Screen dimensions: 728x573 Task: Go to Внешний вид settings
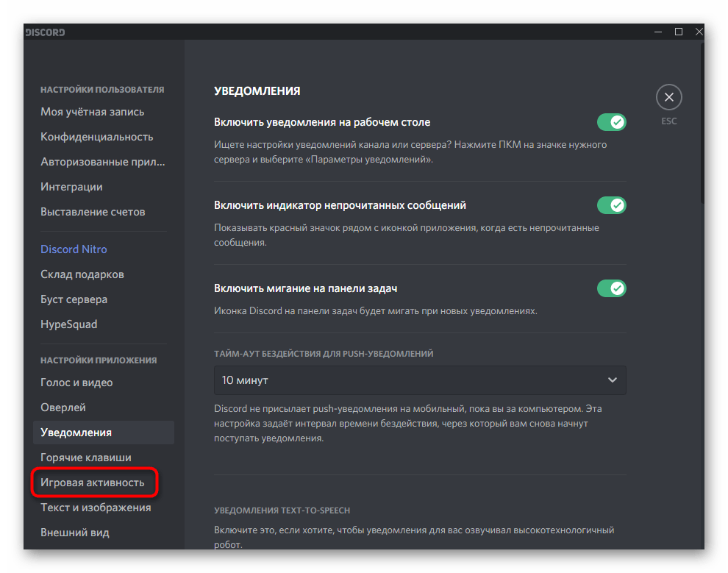coord(75,533)
